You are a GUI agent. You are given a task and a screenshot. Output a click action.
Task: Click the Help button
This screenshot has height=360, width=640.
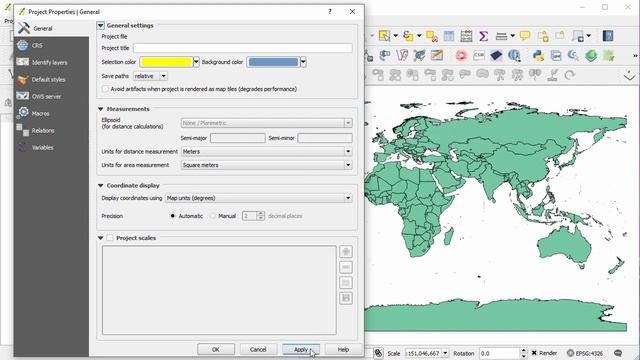click(343, 349)
